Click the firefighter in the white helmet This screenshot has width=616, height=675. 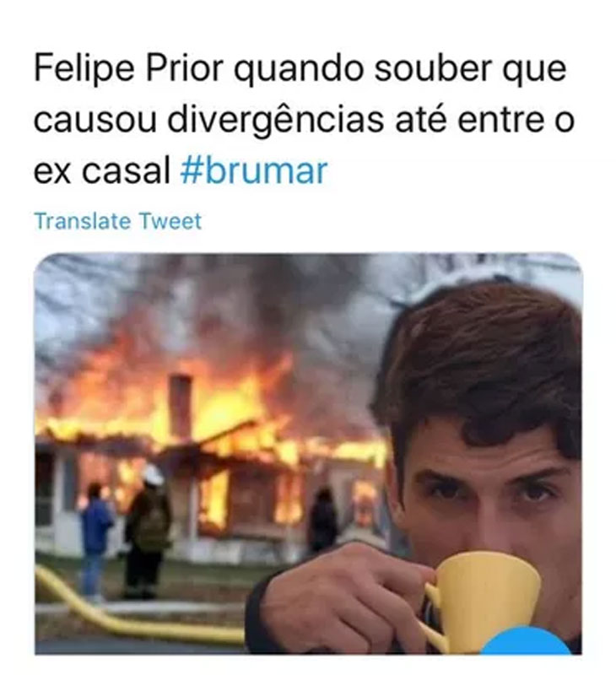(x=147, y=531)
